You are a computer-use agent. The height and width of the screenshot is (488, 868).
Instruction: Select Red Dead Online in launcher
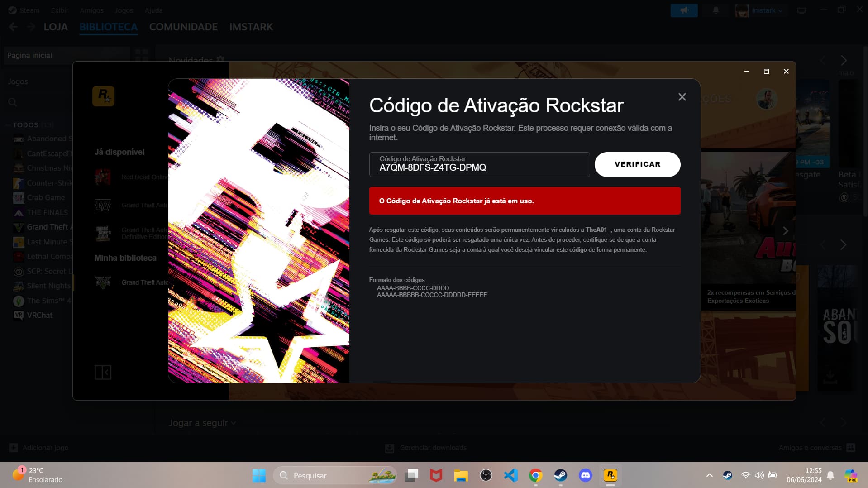click(x=131, y=177)
